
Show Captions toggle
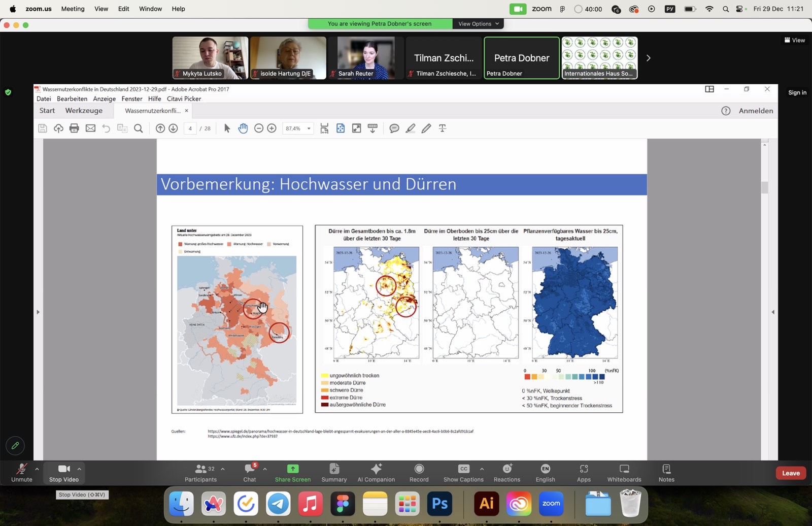[463, 473]
